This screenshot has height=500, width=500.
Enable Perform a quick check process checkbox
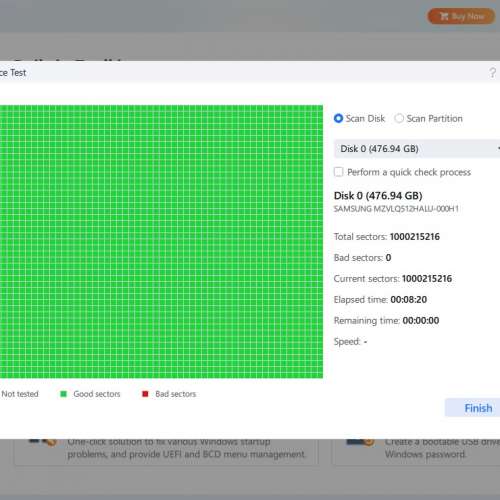point(338,172)
